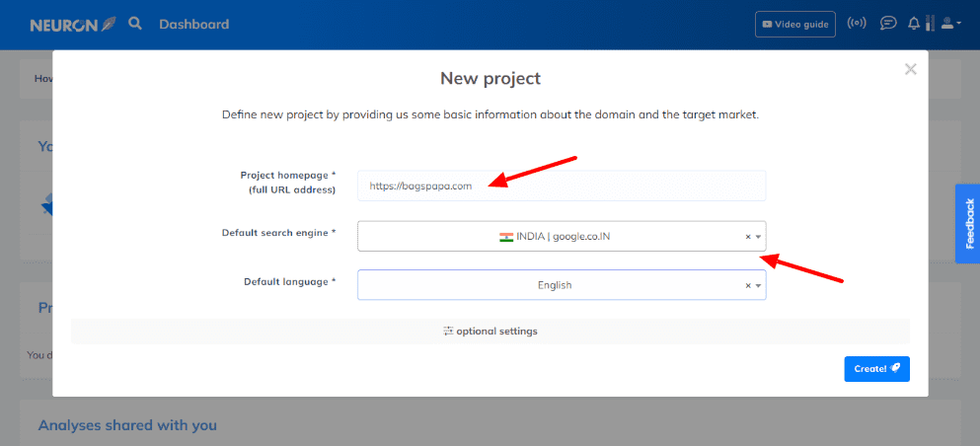Open the search magnifier icon
Viewport: 980px width, 446px height.
pos(135,24)
